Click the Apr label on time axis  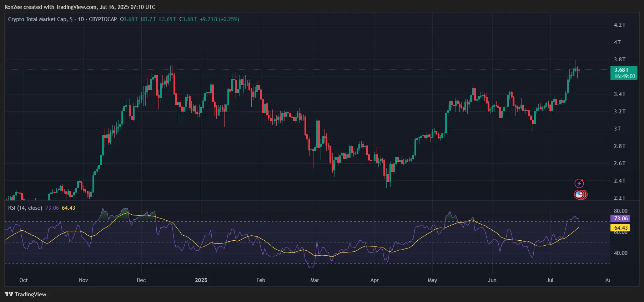point(374,280)
